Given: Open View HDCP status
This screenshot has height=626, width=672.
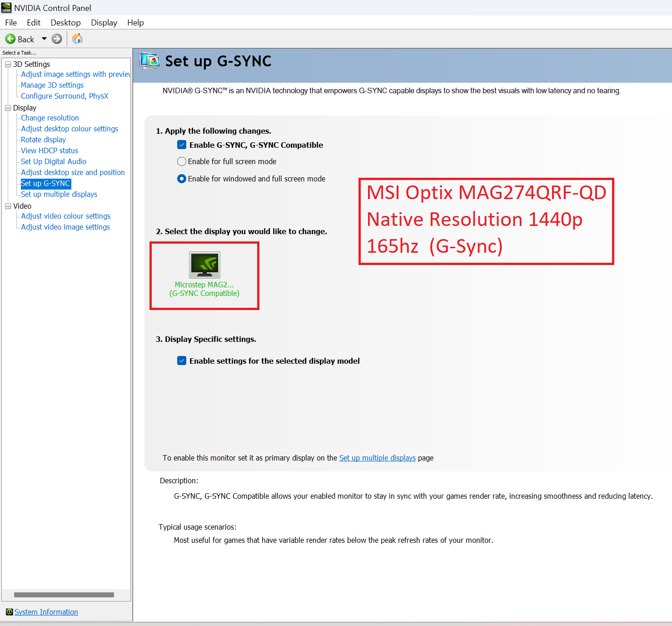Looking at the screenshot, I should click(x=50, y=150).
